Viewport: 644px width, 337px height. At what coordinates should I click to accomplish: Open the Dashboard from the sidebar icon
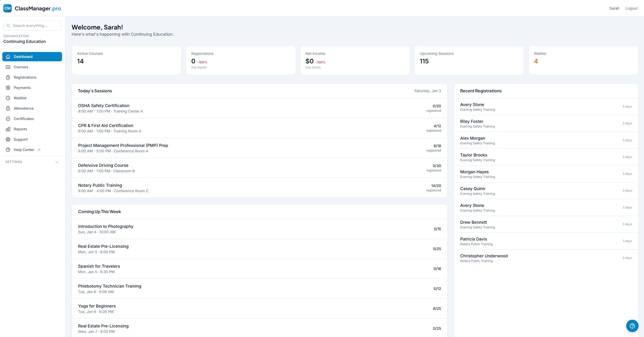click(8, 57)
